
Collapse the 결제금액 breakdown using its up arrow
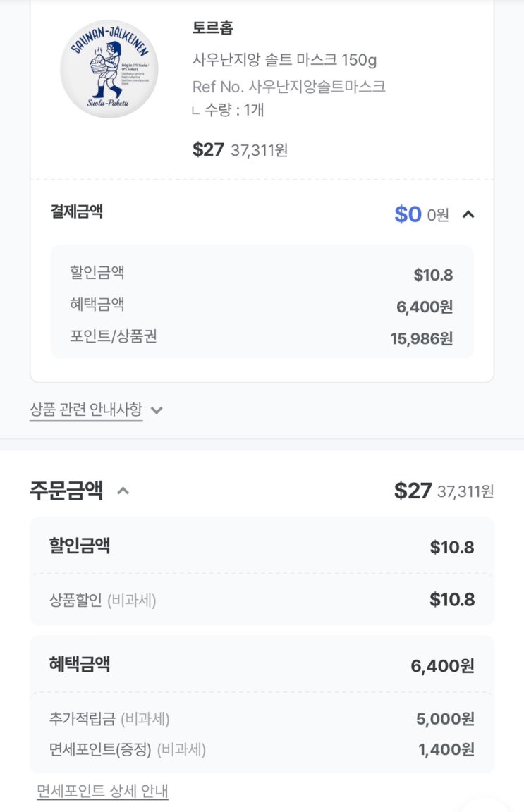click(468, 214)
